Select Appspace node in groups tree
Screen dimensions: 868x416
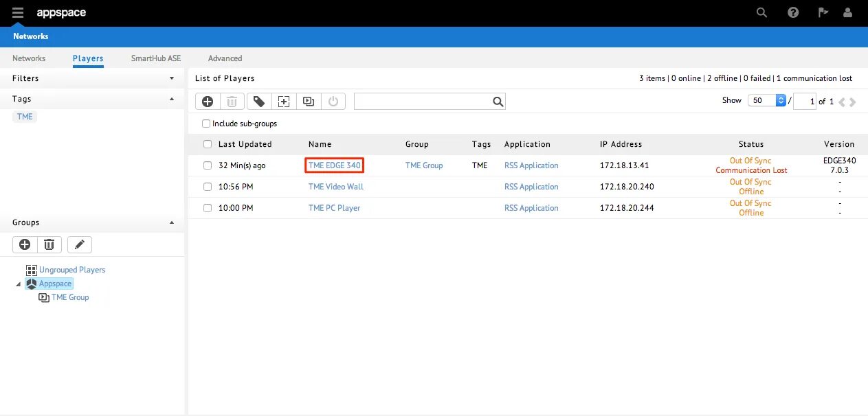[55, 284]
